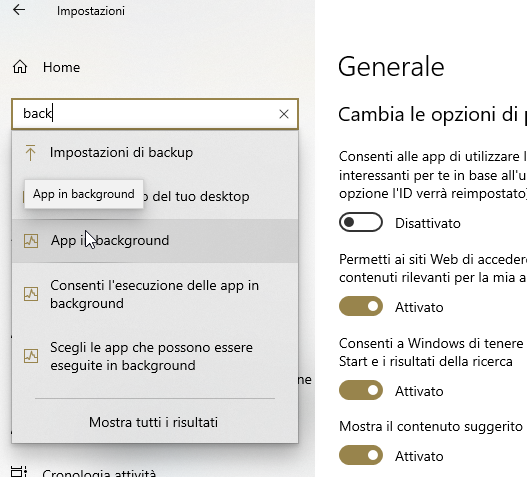Click the 'Disattivato' toggle status label
The width and height of the screenshot is (527, 477).
tap(428, 223)
